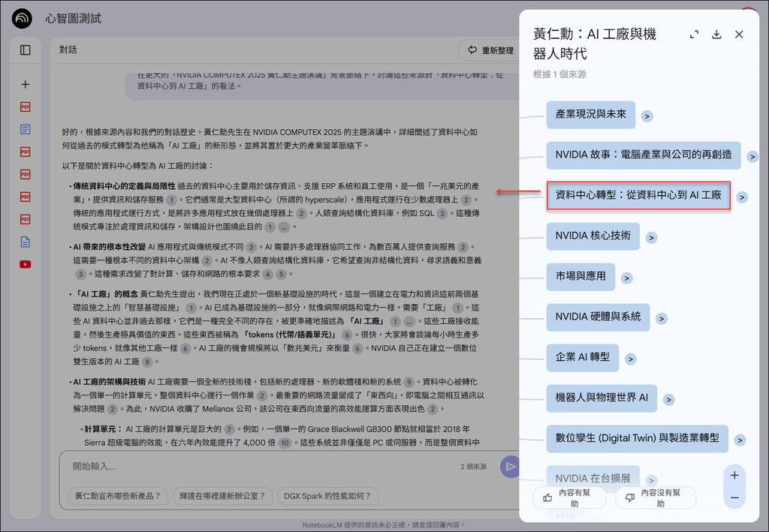The width and height of the screenshot is (769, 532).
Task: Select the NVIDIA 核心技術 node
Action: coord(593,236)
